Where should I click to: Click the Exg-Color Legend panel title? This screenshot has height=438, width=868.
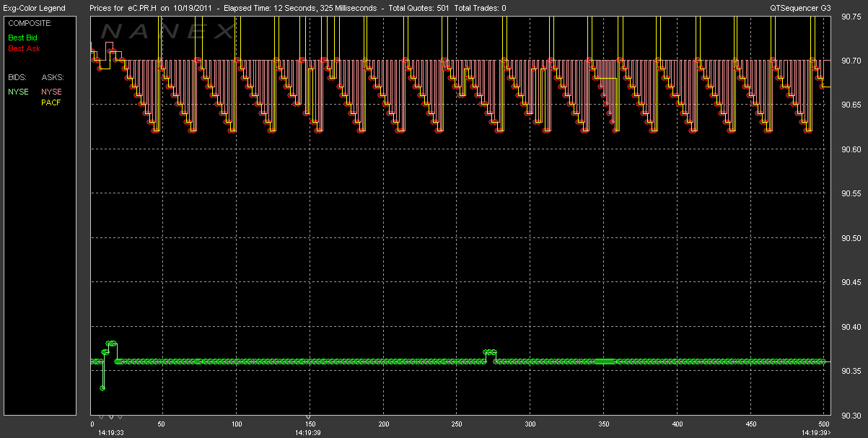pyautogui.click(x=34, y=8)
